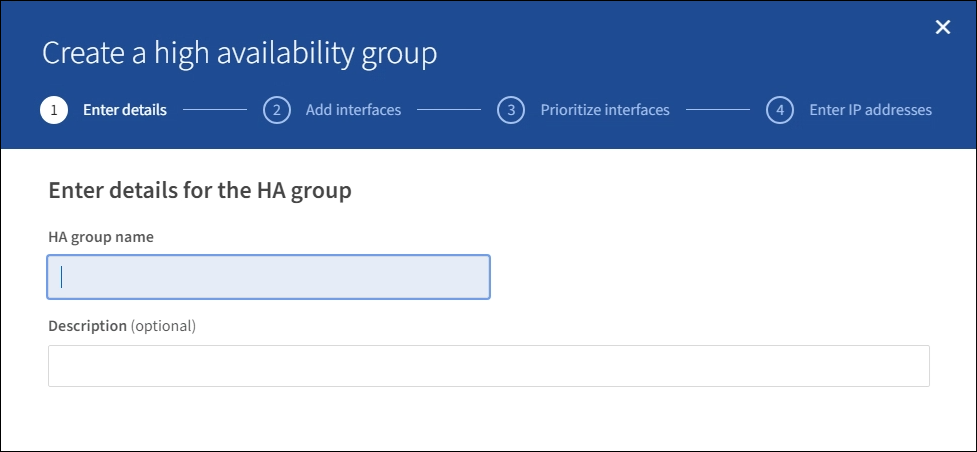This screenshot has height=452, width=977.
Task: Go to the "Add interfaces" step label
Action: click(x=353, y=110)
